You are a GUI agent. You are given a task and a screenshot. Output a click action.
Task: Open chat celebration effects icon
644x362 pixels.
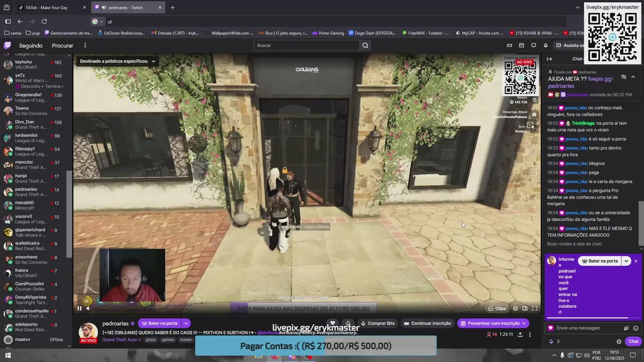[x=626, y=328]
